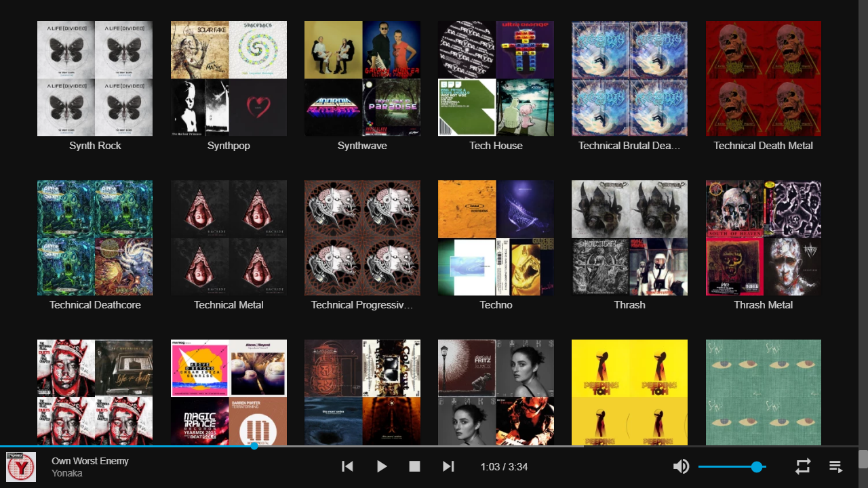Open the Tech House genre cover

(x=496, y=79)
